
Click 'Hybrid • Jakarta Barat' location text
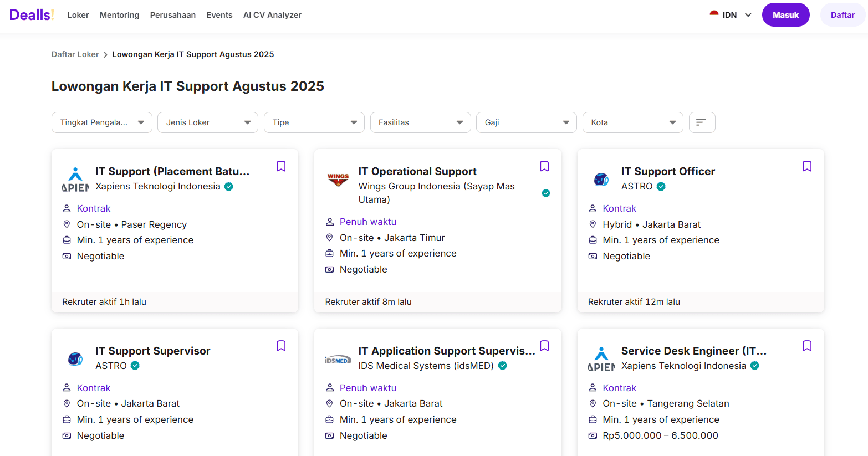[x=652, y=224]
